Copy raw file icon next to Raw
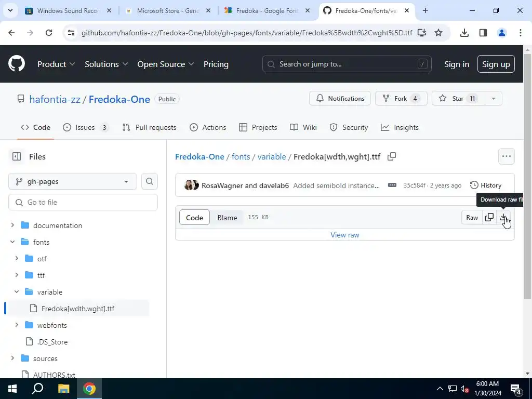The height and width of the screenshot is (399, 532). 489,218
